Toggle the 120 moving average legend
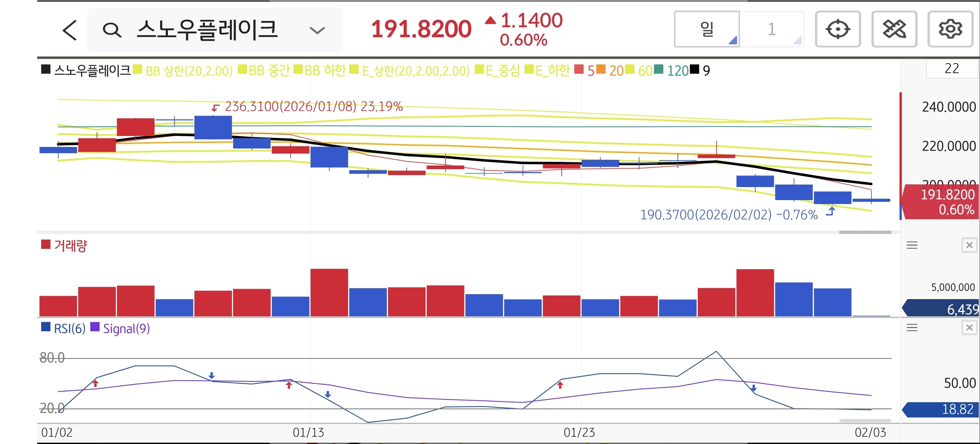The width and height of the screenshot is (980, 444). point(677,71)
